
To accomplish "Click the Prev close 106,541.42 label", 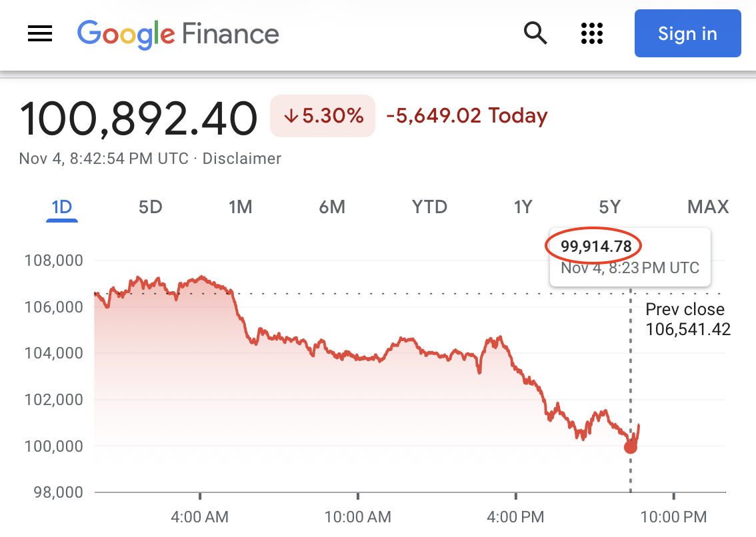I will tap(687, 319).
